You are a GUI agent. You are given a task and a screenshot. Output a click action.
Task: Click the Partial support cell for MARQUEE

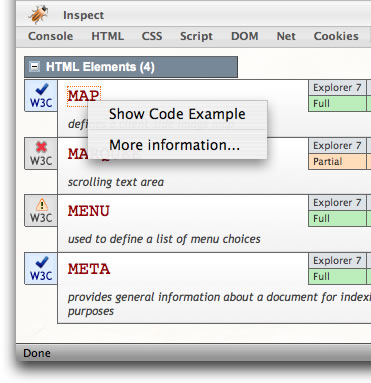(x=337, y=161)
